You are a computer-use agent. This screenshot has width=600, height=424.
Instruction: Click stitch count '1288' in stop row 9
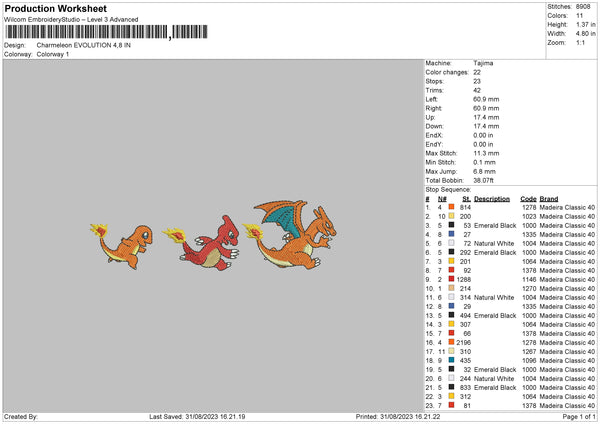coord(463,279)
